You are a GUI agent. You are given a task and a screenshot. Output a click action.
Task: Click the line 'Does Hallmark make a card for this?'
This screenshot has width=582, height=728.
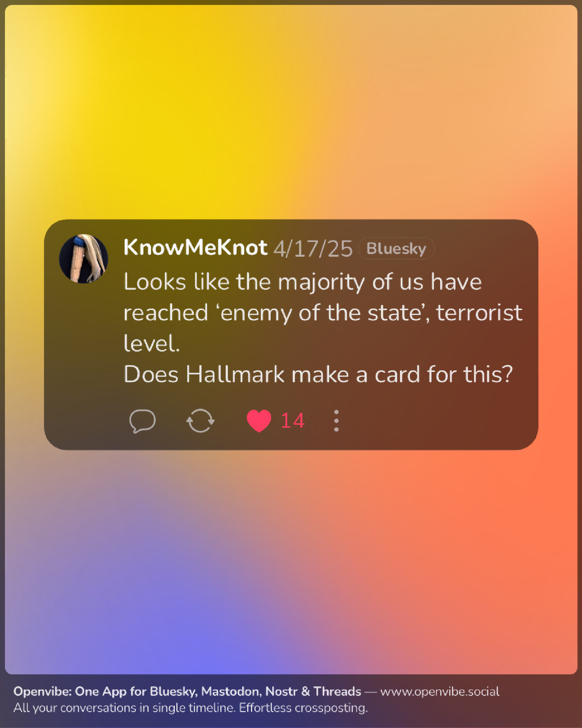[x=318, y=375]
